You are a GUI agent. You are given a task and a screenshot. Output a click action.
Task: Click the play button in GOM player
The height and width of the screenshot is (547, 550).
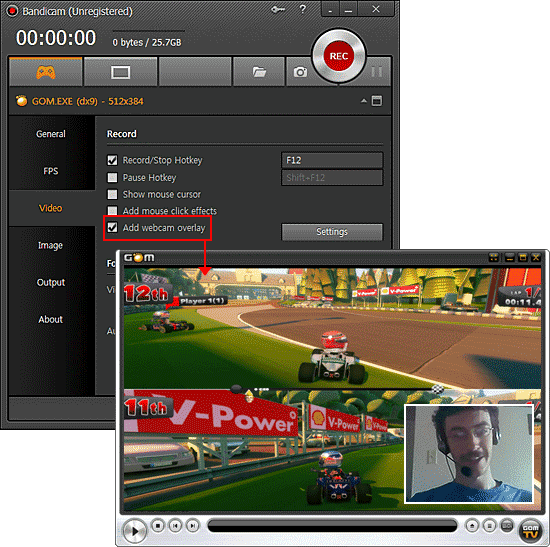tap(135, 531)
